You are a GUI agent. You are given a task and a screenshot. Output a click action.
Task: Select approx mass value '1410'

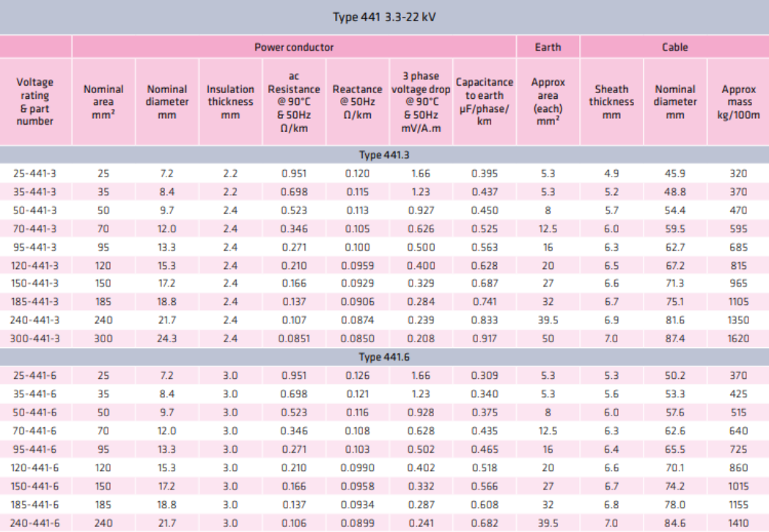pos(739,523)
